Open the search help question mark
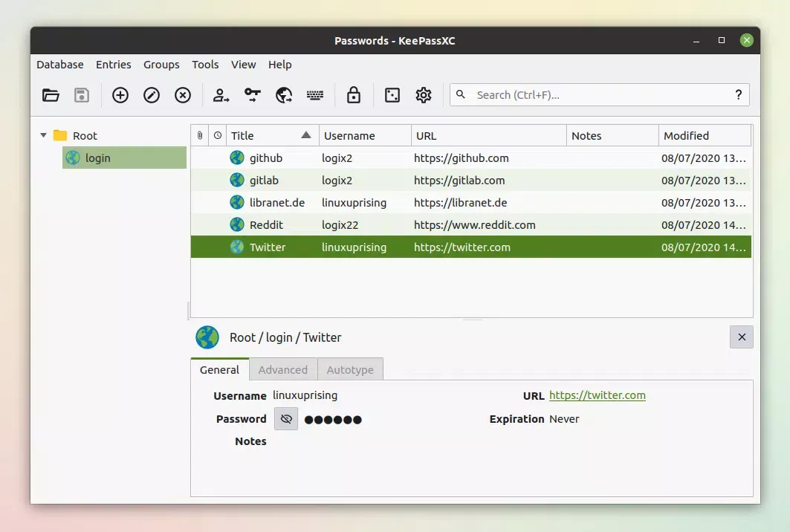The width and height of the screenshot is (790, 532). click(x=738, y=94)
